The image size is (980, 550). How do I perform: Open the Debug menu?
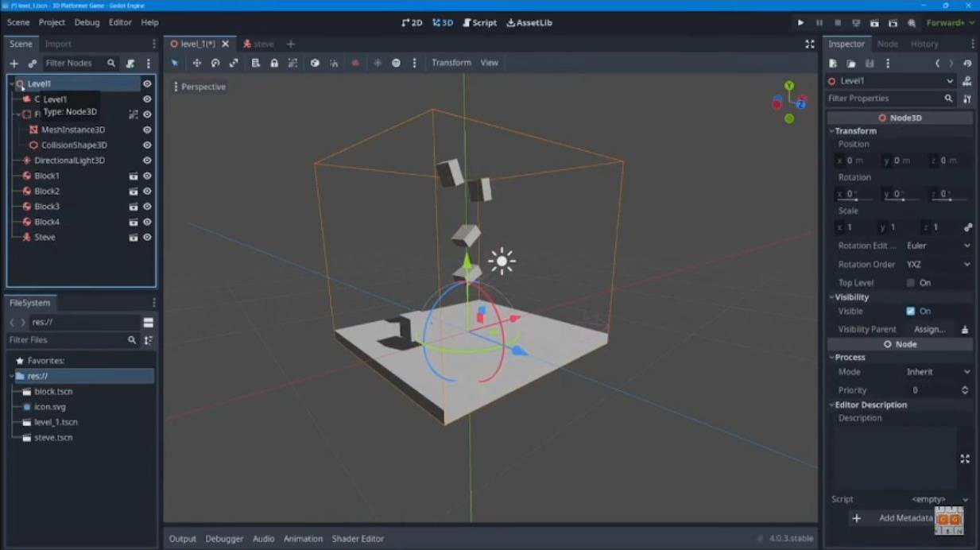(x=87, y=23)
